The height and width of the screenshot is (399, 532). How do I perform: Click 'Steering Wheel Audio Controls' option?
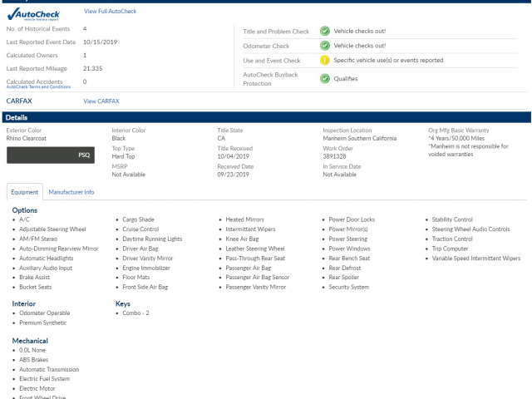click(x=471, y=229)
